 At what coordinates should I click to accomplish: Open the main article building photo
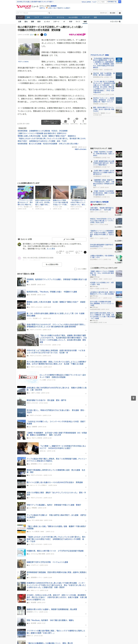pos(29,49)
